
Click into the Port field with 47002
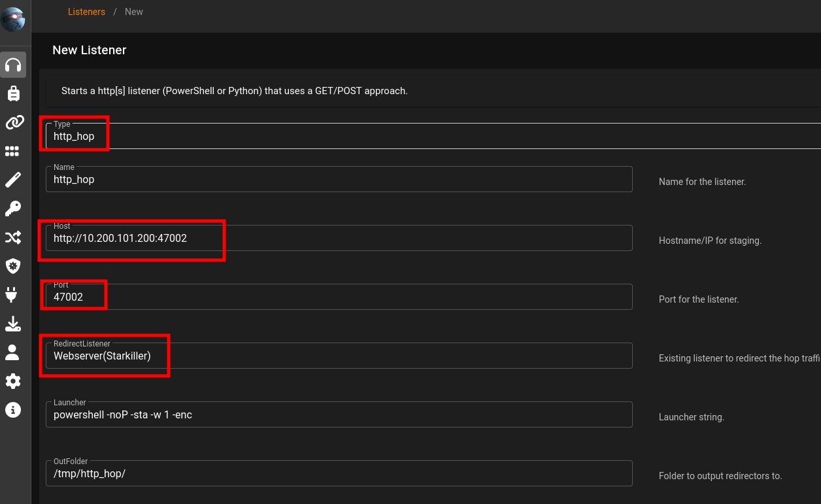click(x=339, y=297)
